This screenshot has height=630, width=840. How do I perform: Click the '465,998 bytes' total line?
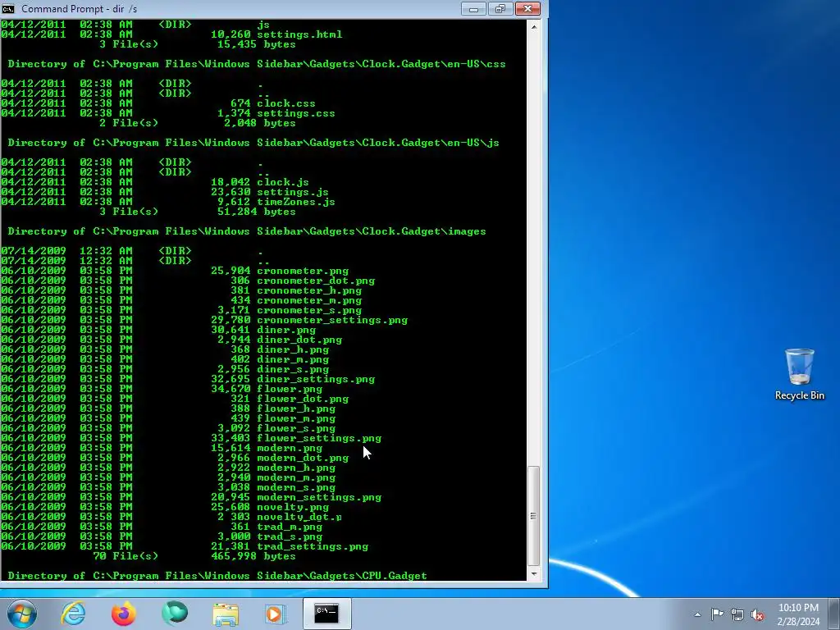tap(253, 557)
